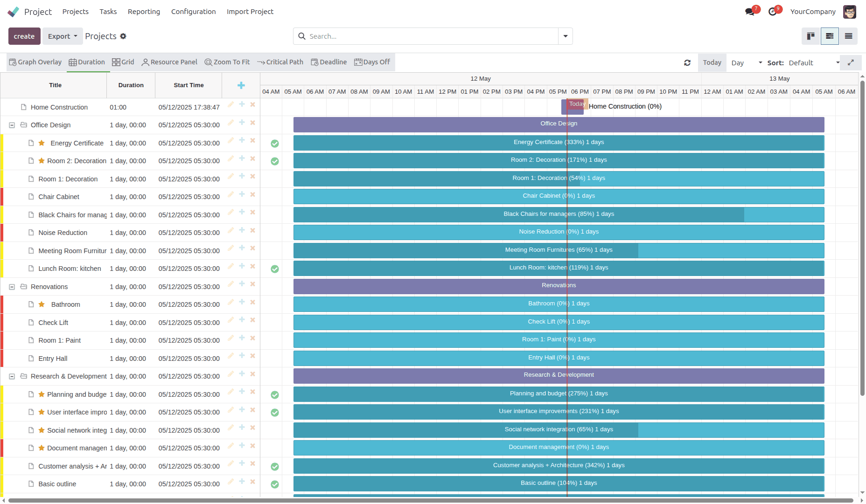The height and width of the screenshot is (504, 866).
Task: Open the Reporting menu
Action: 144,12
